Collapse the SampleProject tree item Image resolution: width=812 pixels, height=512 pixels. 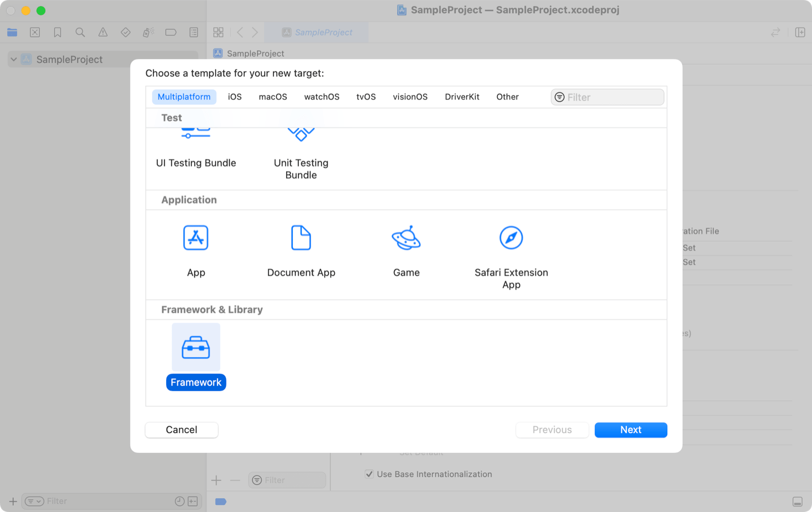click(x=13, y=60)
